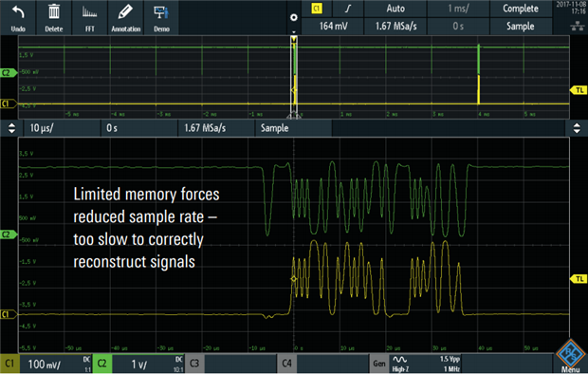Select the annotation text 'Limited memory forces'
The width and height of the screenshot is (588, 374).
(146, 195)
